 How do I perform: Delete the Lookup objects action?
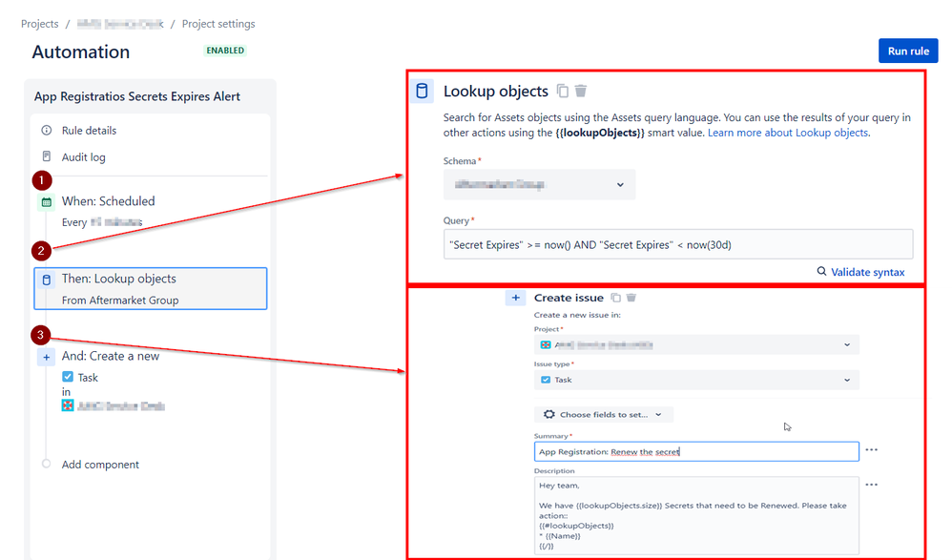pos(581,91)
